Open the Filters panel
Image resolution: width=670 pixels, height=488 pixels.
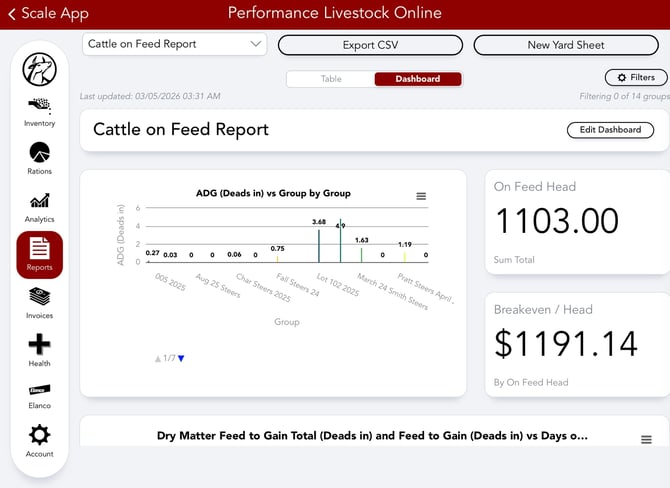pos(636,77)
